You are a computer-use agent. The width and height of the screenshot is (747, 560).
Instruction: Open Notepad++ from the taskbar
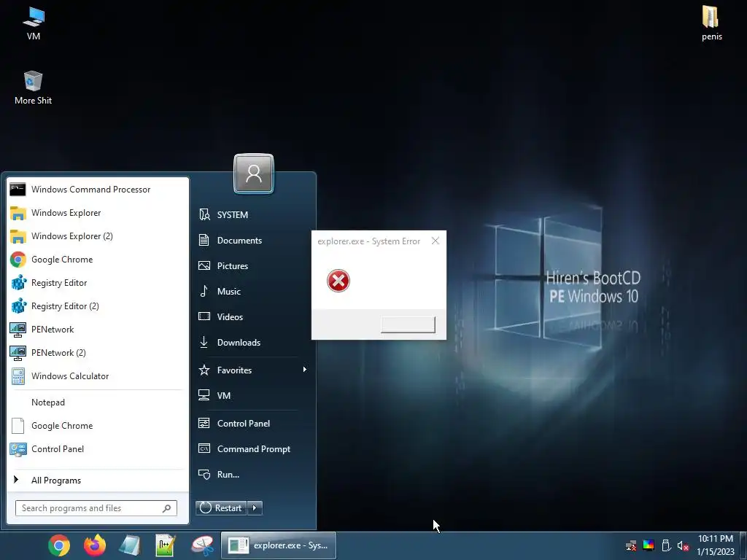(166, 545)
